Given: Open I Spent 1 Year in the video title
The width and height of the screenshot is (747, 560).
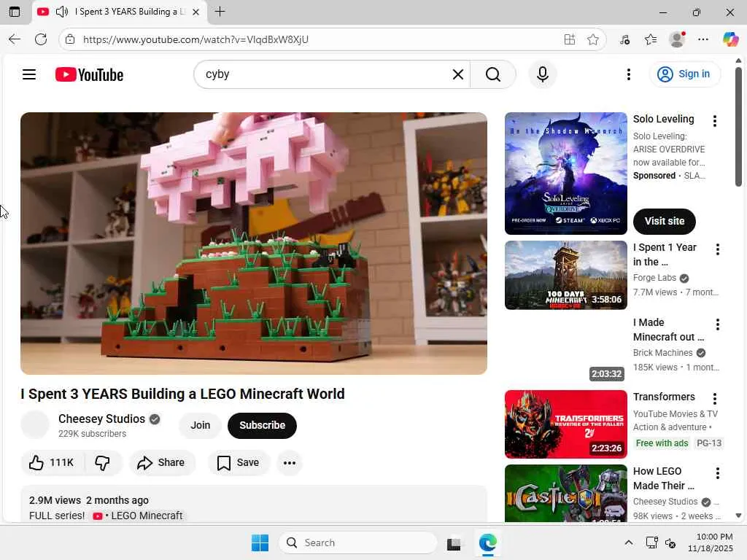Looking at the screenshot, I should (x=665, y=254).
